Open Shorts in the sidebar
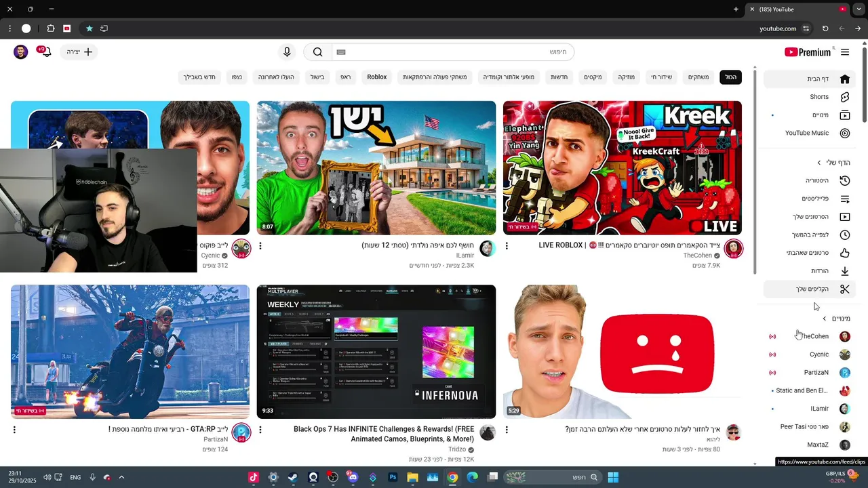 pyautogui.click(x=809, y=97)
